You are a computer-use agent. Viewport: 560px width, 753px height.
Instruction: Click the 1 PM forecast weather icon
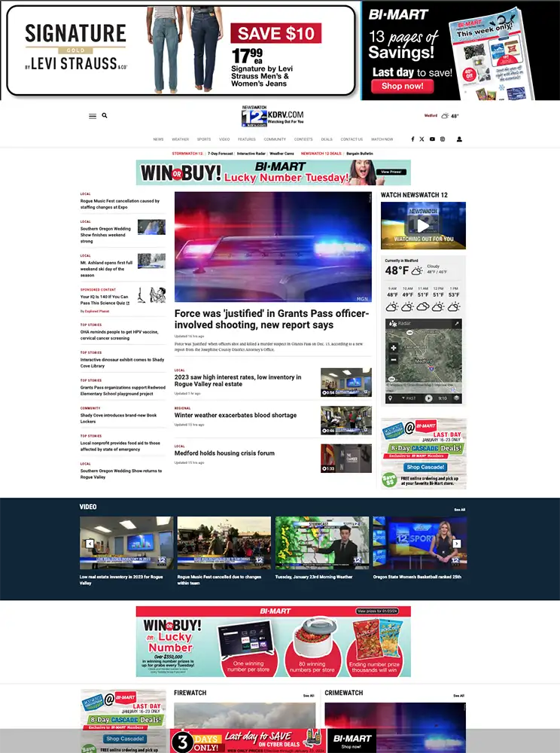(x=454, y=306)
